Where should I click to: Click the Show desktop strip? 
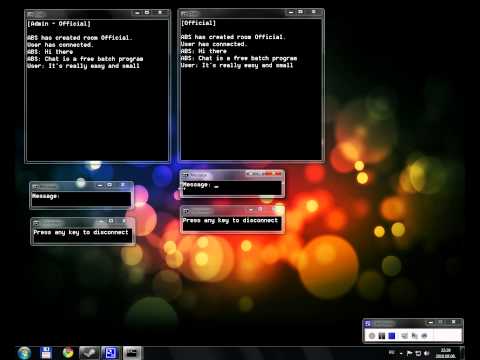click(x=462, y=353)
